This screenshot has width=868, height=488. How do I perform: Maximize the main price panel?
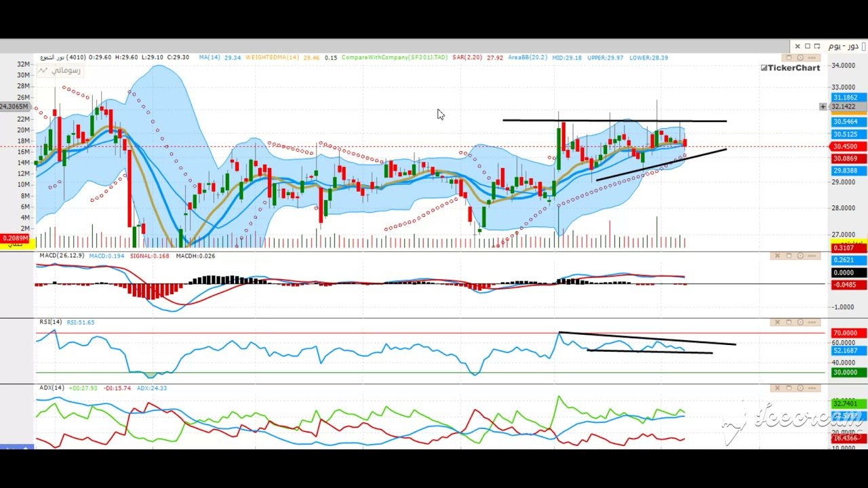[x=789, y=58]
